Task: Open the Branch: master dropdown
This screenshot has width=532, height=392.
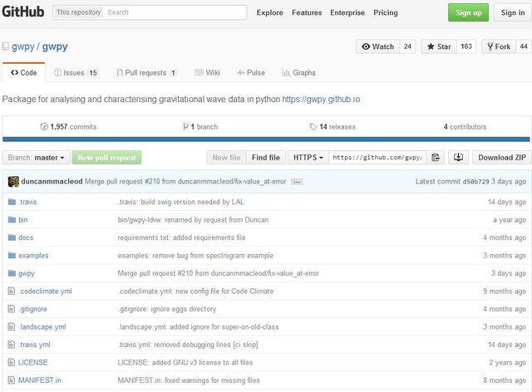Action: point(36,158)
